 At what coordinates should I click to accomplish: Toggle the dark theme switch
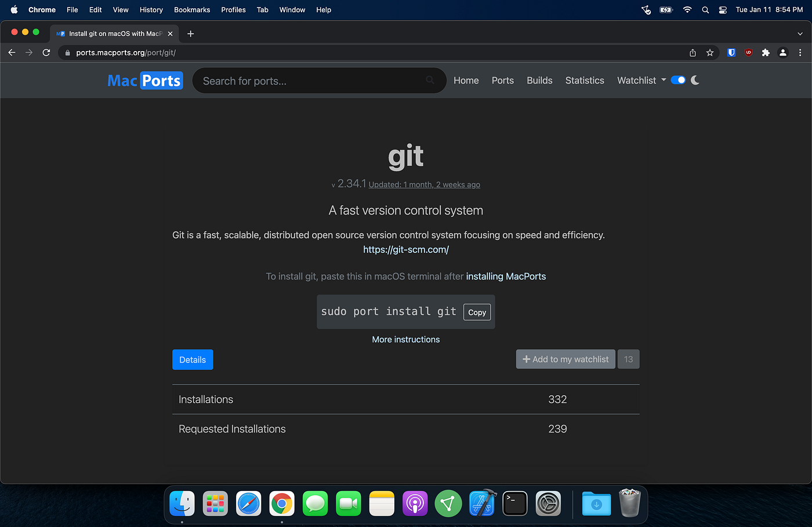678,80
